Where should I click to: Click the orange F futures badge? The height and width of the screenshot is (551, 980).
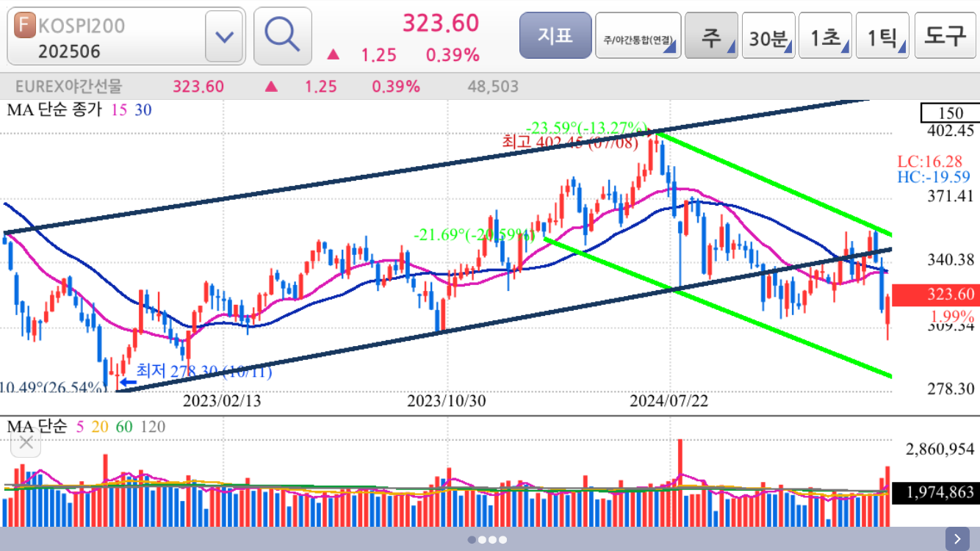[x=25, y=25]
